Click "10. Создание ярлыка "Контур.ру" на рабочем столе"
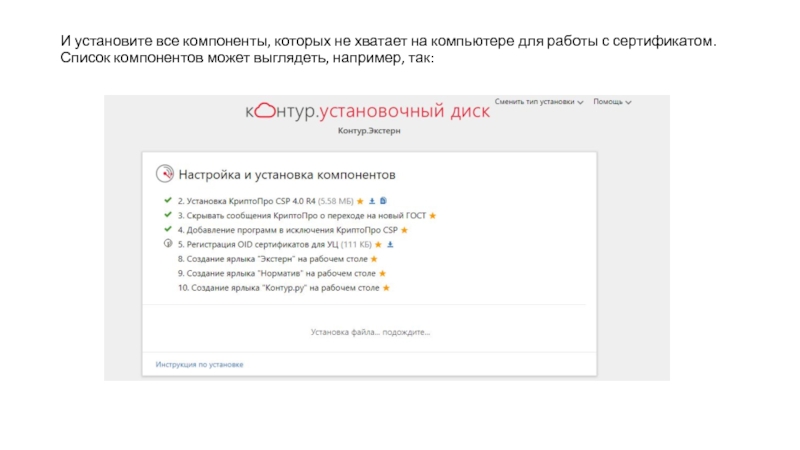Screen dimensions: 800x450 [279, 288]
